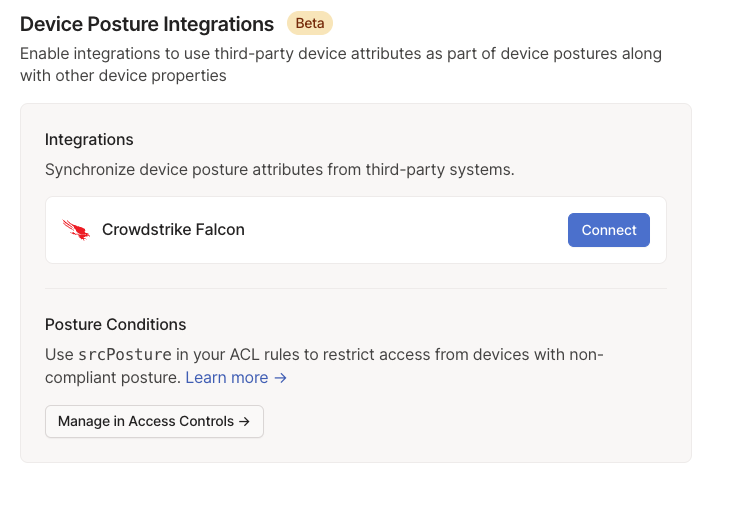Click the divider line above Posture Conditions
The width and height of the screenshot is (730, 508).
(355, 289)
